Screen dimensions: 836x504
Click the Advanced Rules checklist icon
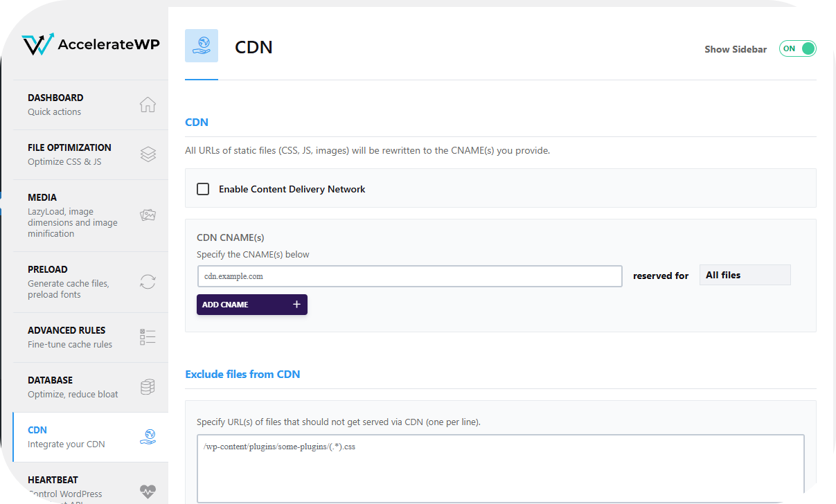(x=148, y=337)
